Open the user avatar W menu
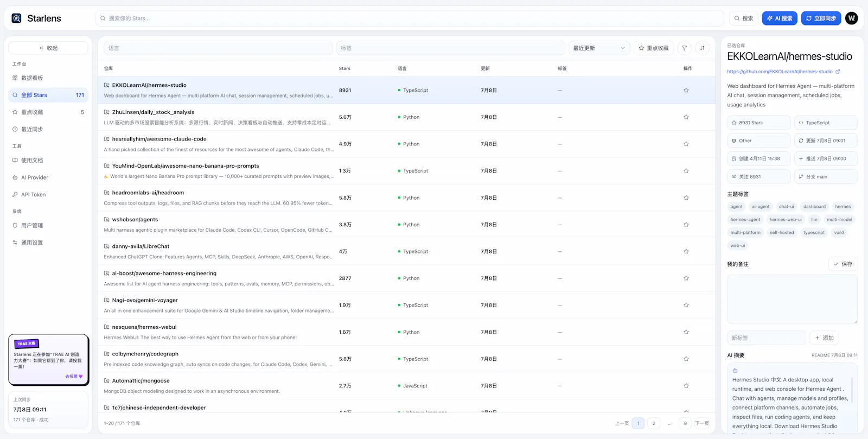The width and height of the screenshot is (868, 439). click(852, 18)
